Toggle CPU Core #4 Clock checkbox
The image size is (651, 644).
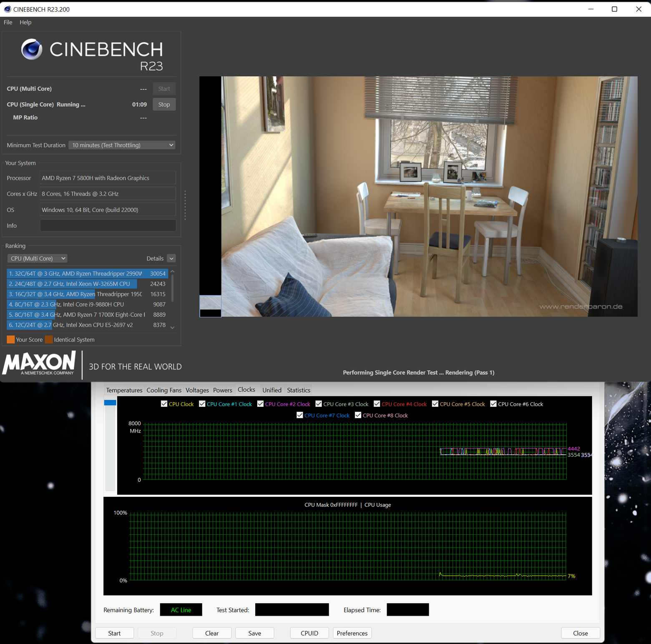(x=377, y=404)
